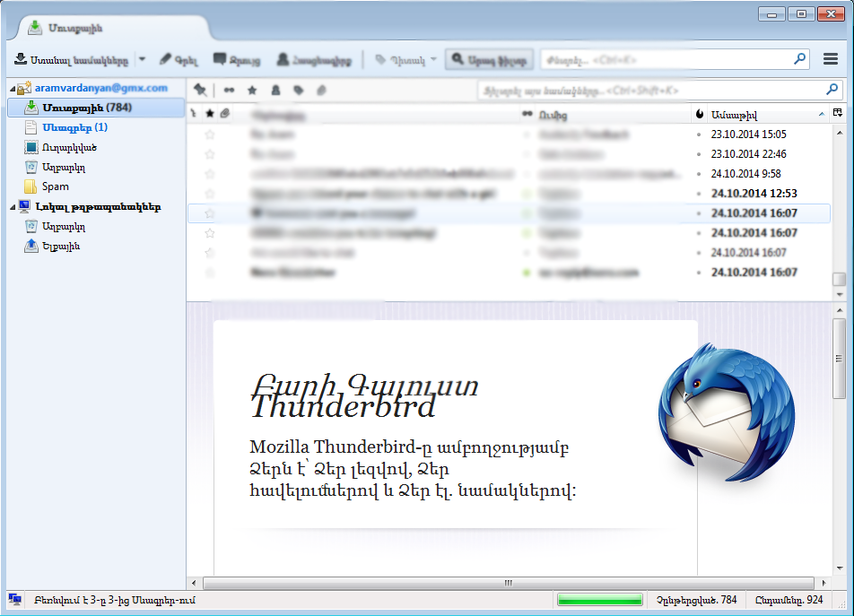854x616 pixels.
Task: Click the filter messages search field
Action: coord(660,90)
